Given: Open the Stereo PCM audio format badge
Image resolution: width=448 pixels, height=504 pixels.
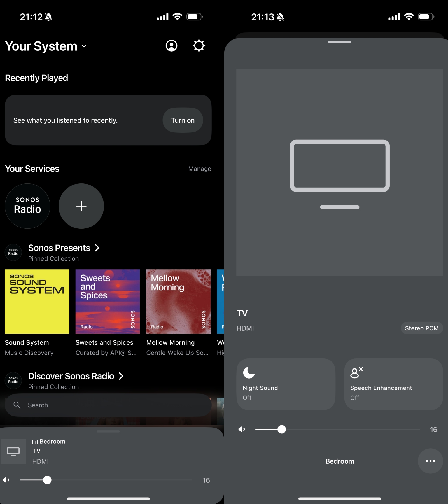Looking at the screenshot, I should click(x=421, y=328).
